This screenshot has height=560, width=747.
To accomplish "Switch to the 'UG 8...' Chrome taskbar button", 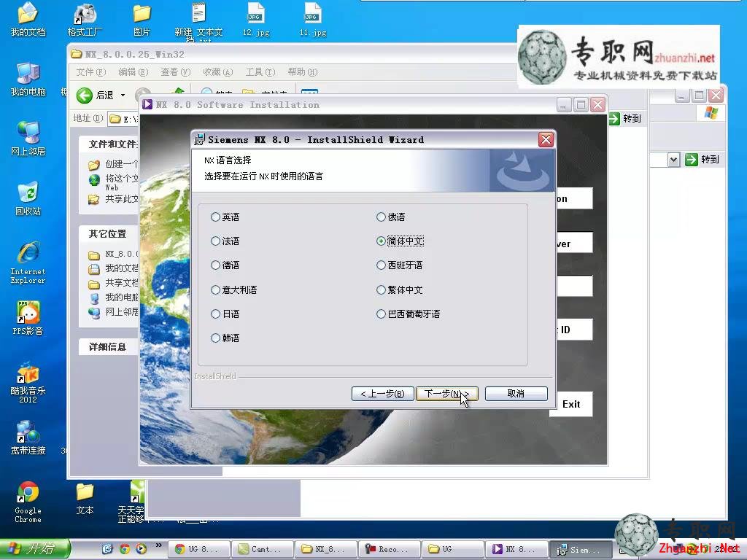I will click(x=200, y=549).
